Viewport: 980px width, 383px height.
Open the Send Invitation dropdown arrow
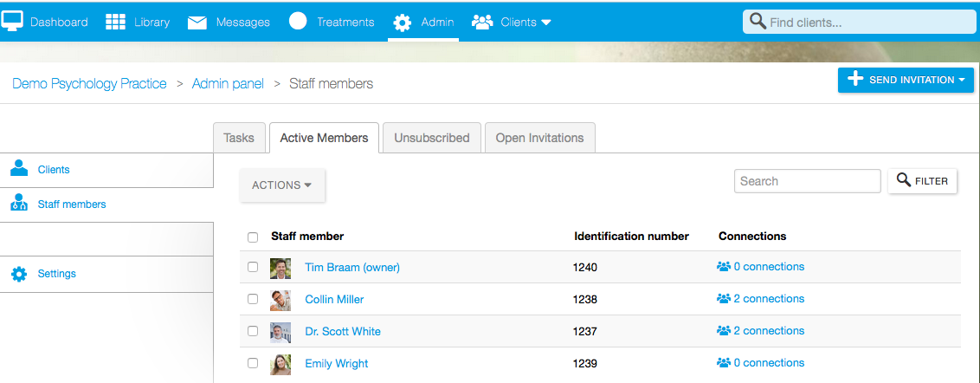tap(961, 80)
